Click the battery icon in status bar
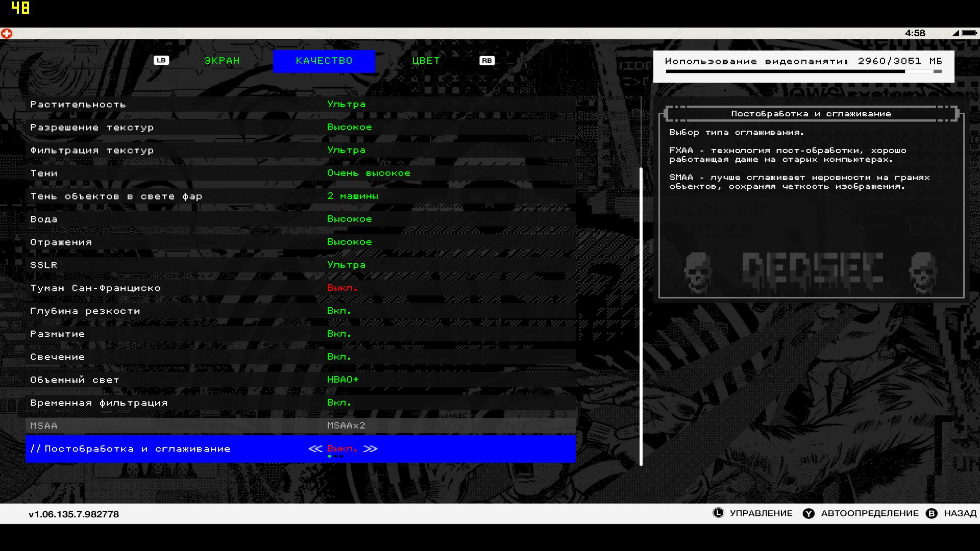Image resolution: width=980 pixels, height=551 pixels. [x=968, y=33]
